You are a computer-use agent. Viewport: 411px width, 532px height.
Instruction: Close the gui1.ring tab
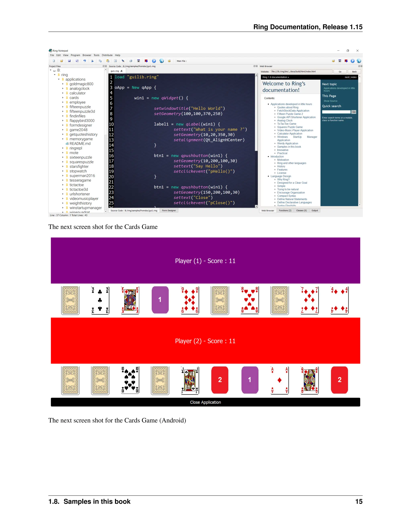pyautogui.click(x=121, y=71)
